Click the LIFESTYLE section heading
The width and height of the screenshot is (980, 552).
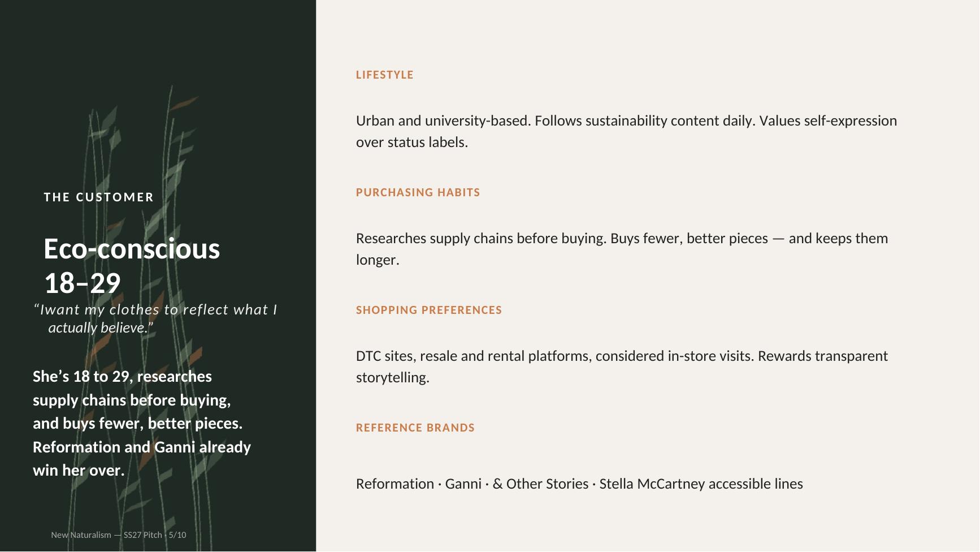pyautogui.click(x=384, y=75)
